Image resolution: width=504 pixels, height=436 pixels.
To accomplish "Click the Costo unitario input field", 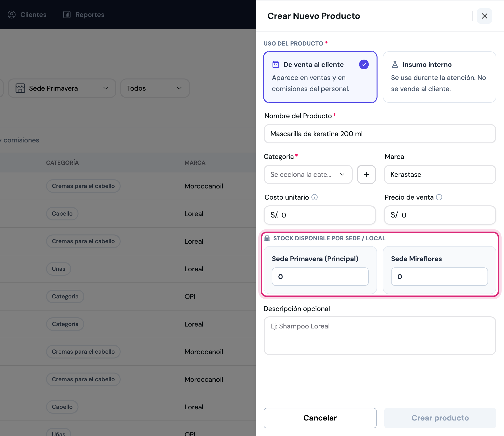I will (320, 215).
